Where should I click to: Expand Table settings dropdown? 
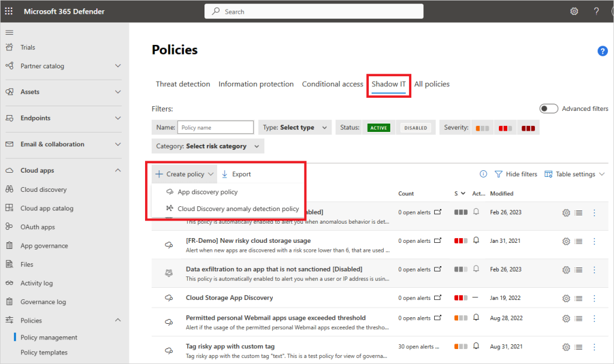coord(574,174)
